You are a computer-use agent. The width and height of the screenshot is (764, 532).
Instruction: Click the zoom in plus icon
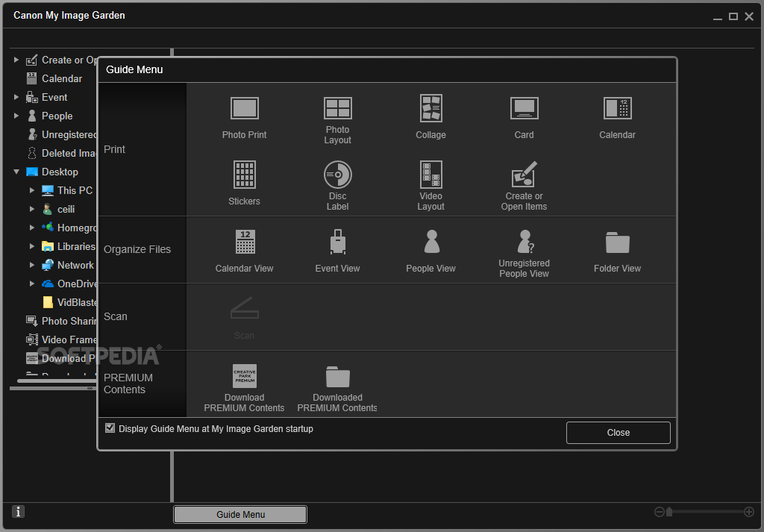(749, 512)
